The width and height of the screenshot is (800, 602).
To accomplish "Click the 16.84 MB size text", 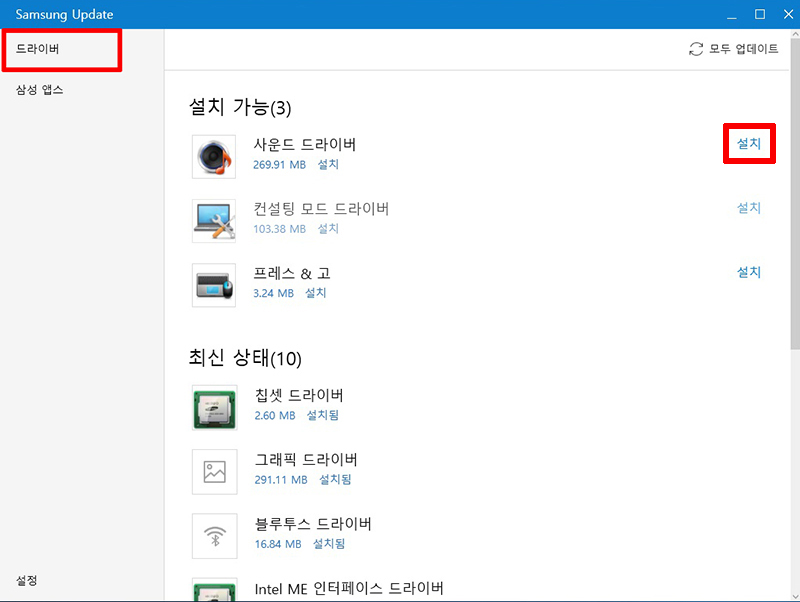I will tap(278, 544).
